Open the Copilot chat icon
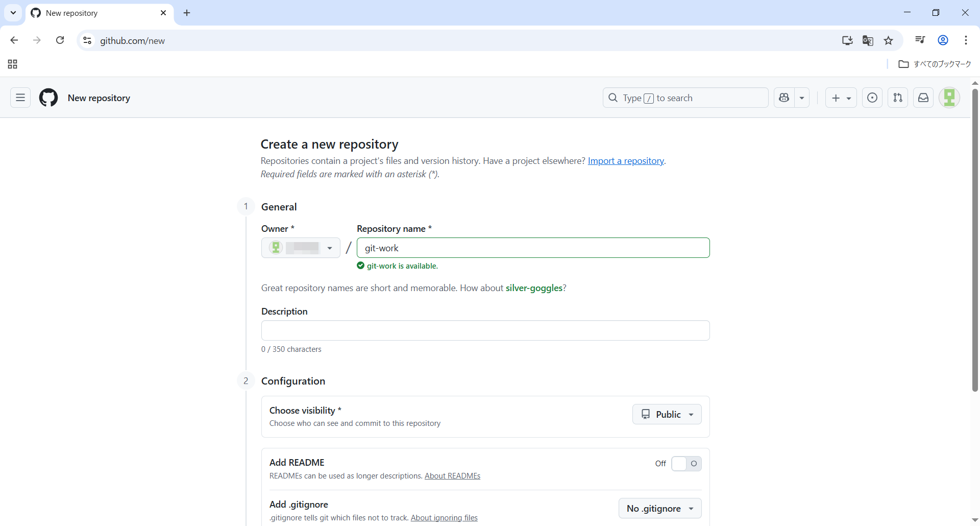Image resolution: width=980 pixels, height=526 pixels. (x=785, y=98)
